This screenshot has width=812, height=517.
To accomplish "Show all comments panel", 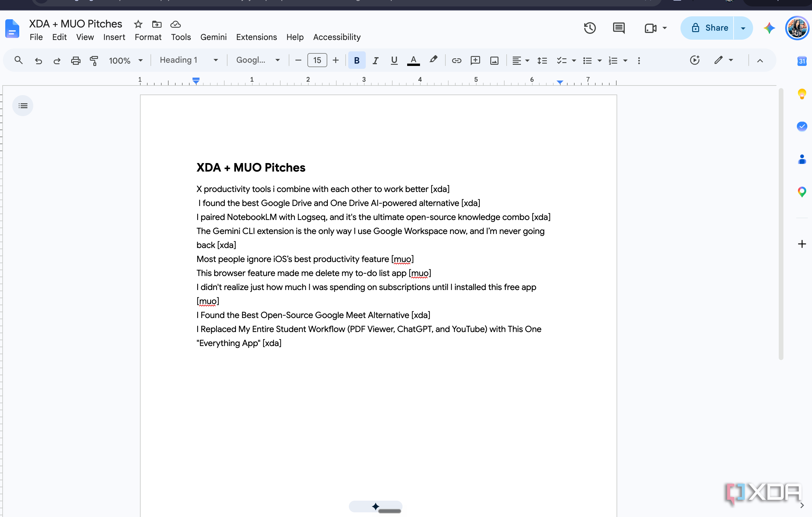I will coord(619,28).
